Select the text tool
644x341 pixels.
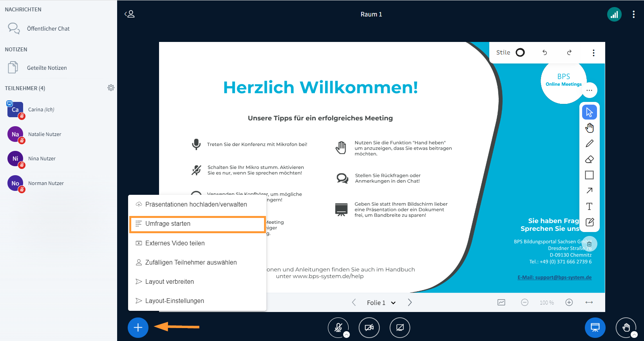pos(589,207)
